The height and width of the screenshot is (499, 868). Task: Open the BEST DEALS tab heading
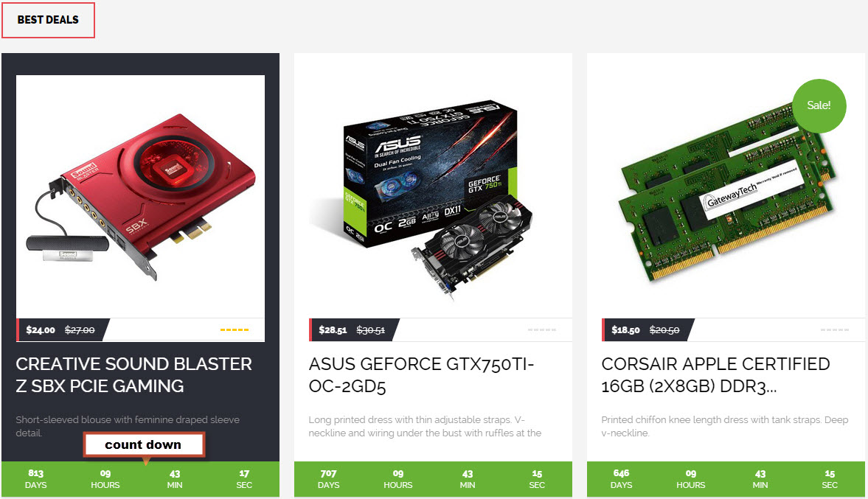[48, 20]
